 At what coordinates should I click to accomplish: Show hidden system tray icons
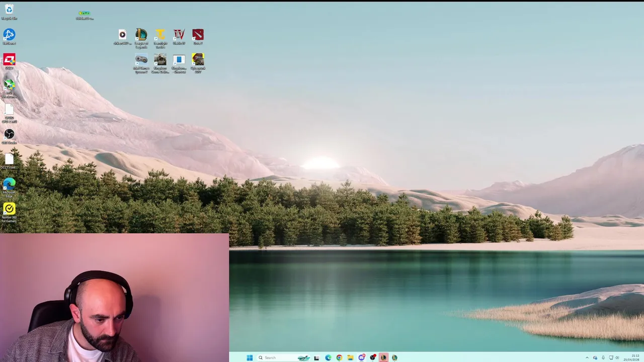[x=587, y=357]
